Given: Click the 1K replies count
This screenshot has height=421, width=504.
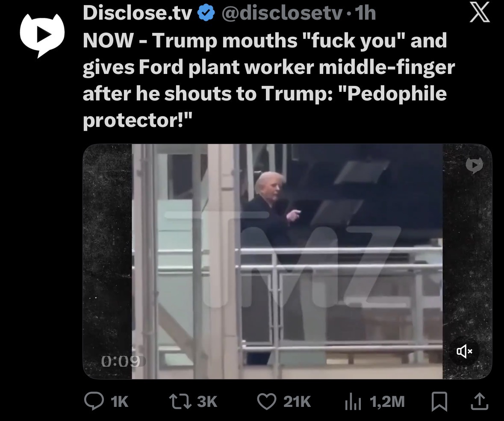Looking at the screenshot, I should [119, 402].
